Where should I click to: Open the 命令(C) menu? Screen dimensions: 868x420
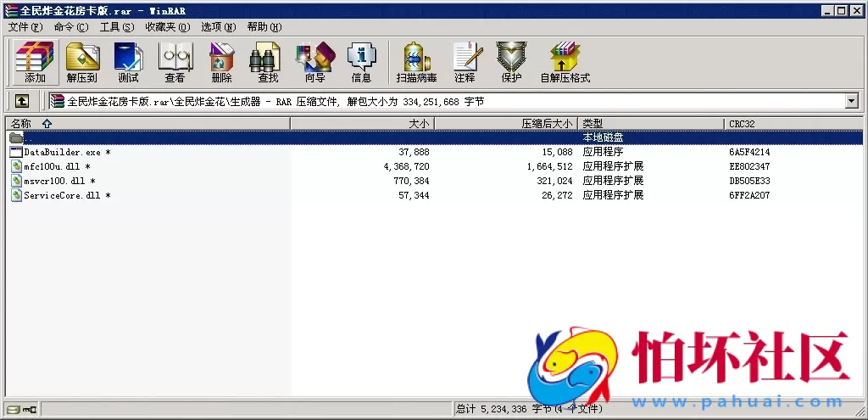[71, 26]
